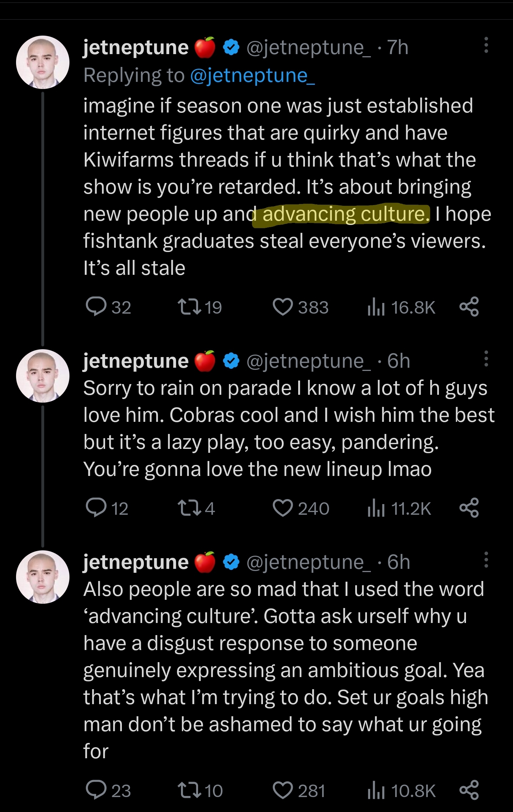Like the tweet with 281 likes
Image resolution: width=513 pixels, height=812 pixels.
283,790
